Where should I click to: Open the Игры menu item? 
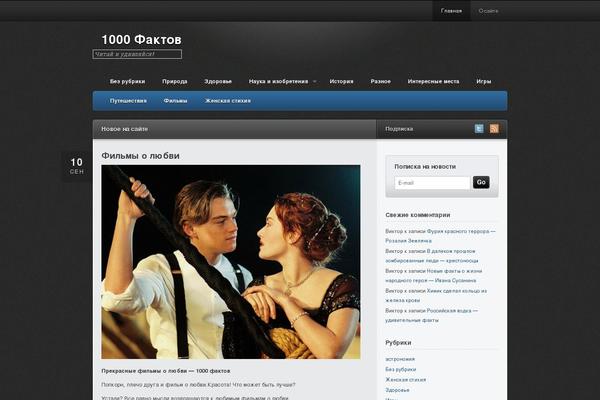coord(484,81)
